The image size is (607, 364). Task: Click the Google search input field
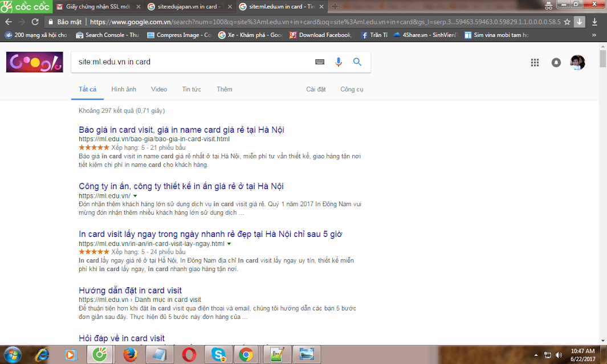(194, 62)
